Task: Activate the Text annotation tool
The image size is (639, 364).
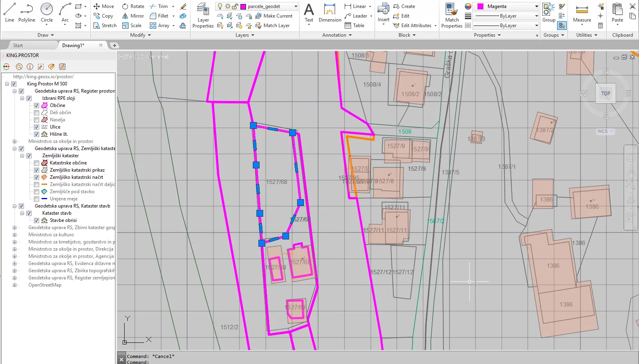Action: pos(309,13)
